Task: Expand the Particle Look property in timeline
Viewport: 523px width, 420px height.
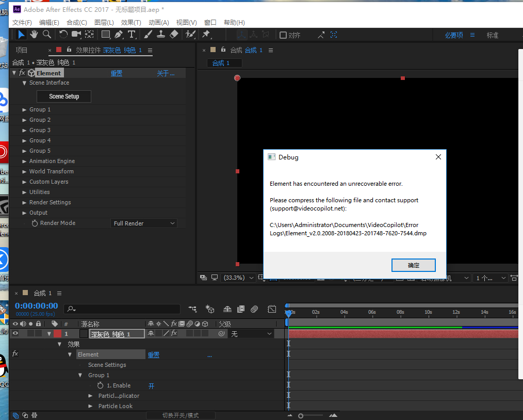Action: (x=90, y=406)
